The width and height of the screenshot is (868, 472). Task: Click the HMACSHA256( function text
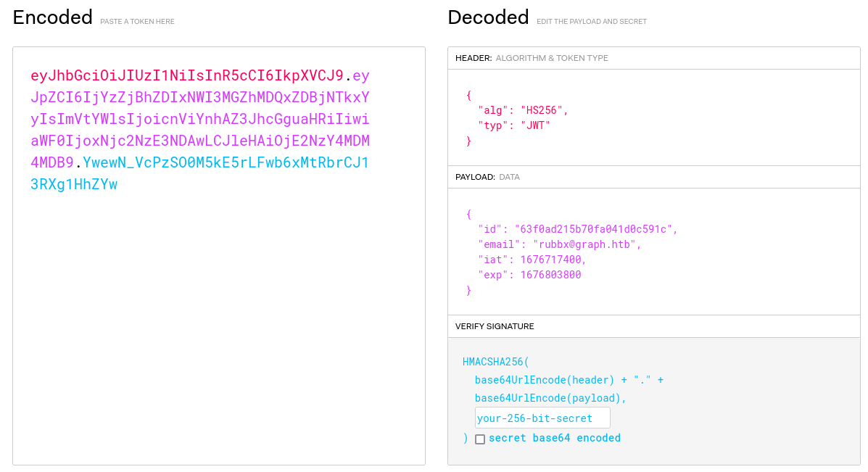coord(496,361)
